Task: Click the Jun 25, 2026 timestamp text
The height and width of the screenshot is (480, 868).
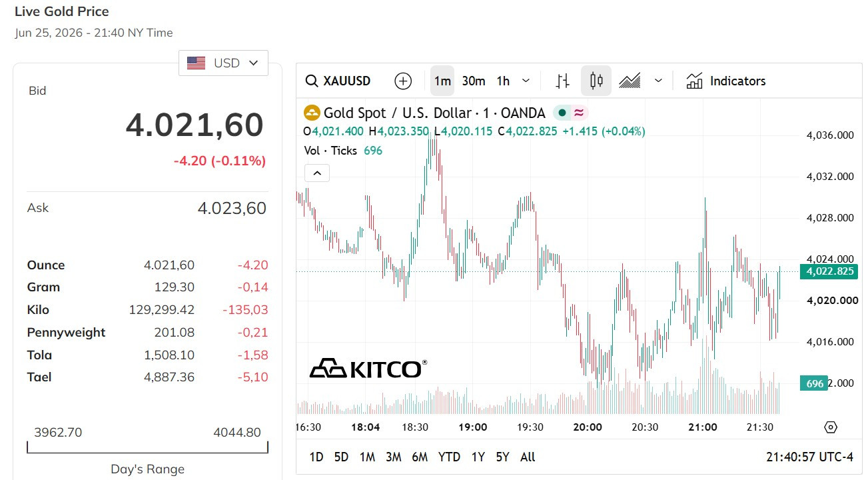Action: click(94, 33)
